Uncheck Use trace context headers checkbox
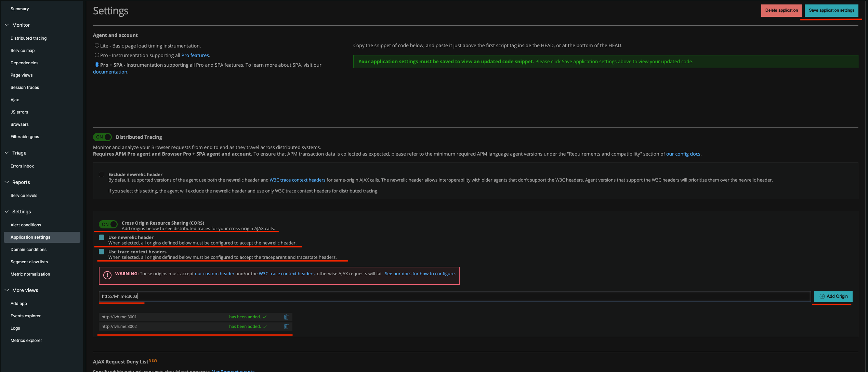 [x=102, y=252]
